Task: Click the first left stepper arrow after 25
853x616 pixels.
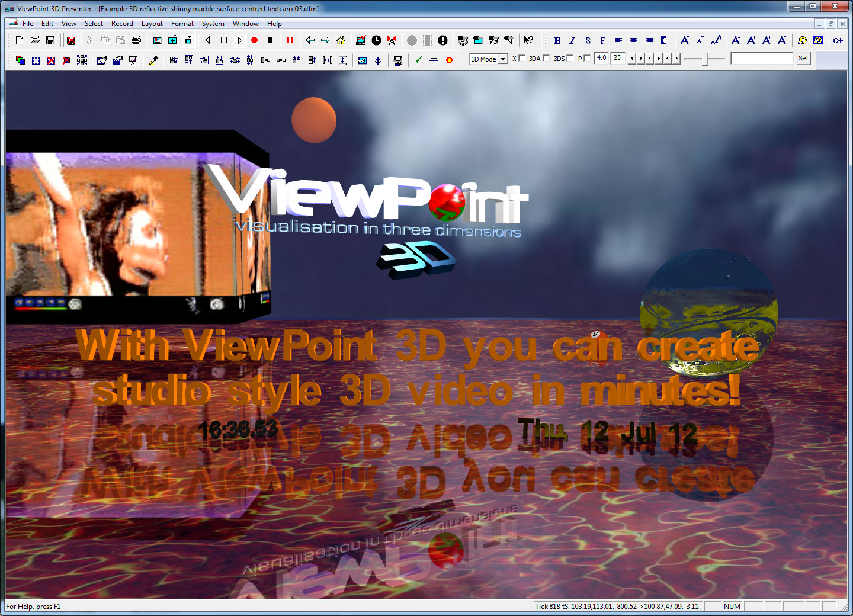Action: coord(632,59)
